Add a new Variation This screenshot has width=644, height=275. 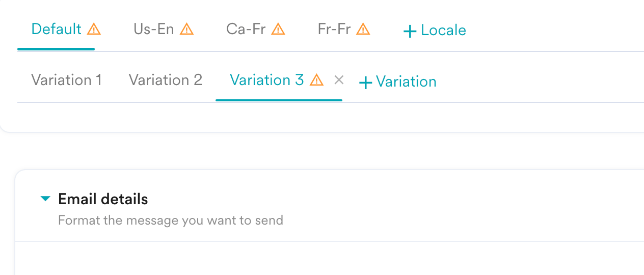(398, 82)
